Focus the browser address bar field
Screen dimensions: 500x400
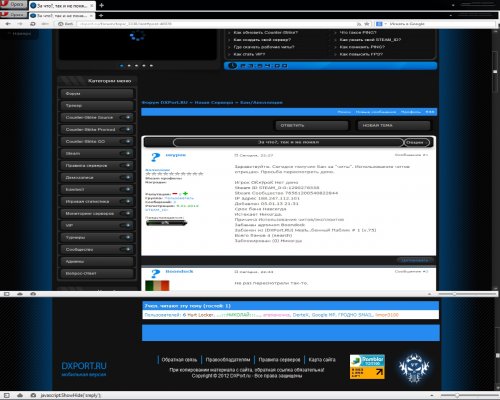tap(217, 24)
